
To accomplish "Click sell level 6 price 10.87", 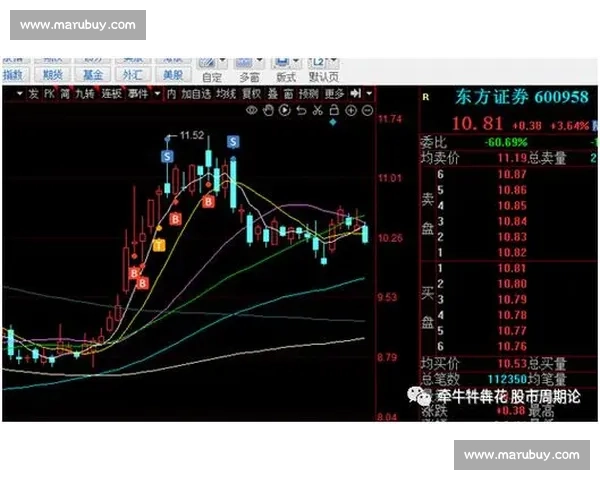I will tap(512, 174).
